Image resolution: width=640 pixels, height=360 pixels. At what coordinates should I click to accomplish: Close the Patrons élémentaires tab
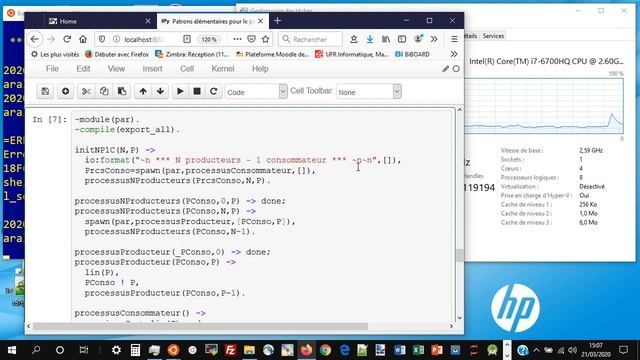tap(260, 21)
